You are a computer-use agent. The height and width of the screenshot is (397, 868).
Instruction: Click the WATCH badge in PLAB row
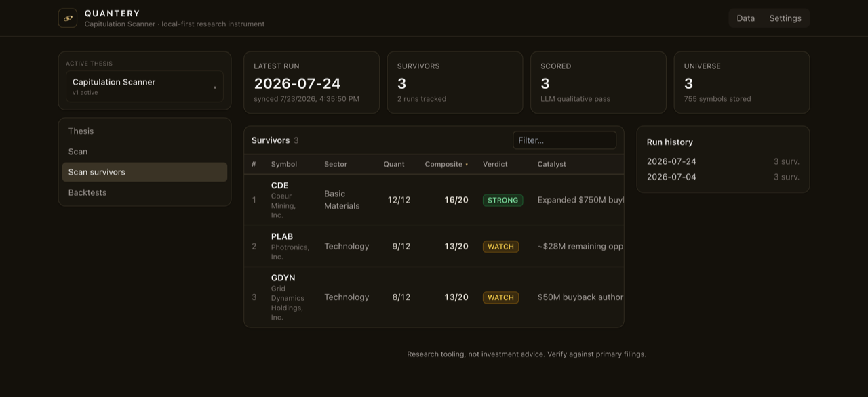[x=500, y=247]
